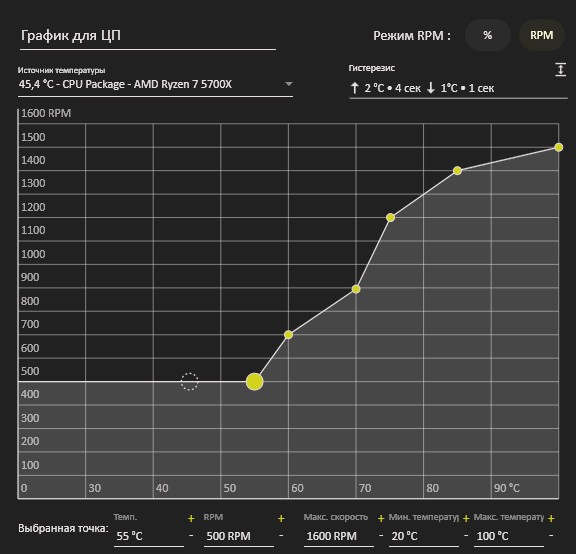Open the temperature source dropdown arrow
This screenshot has width=576, height=554.
point(289,84)
